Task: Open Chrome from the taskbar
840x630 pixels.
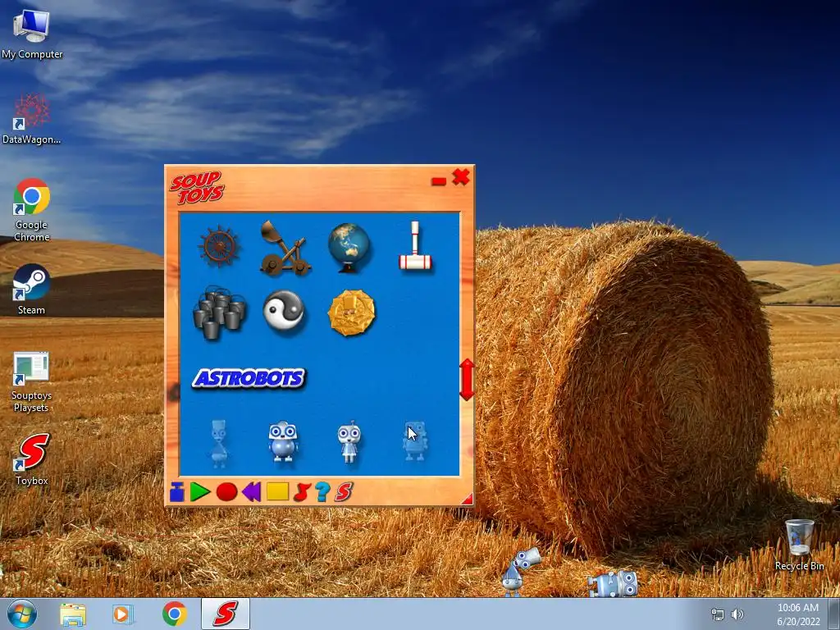Action: (x=175, y=614)
